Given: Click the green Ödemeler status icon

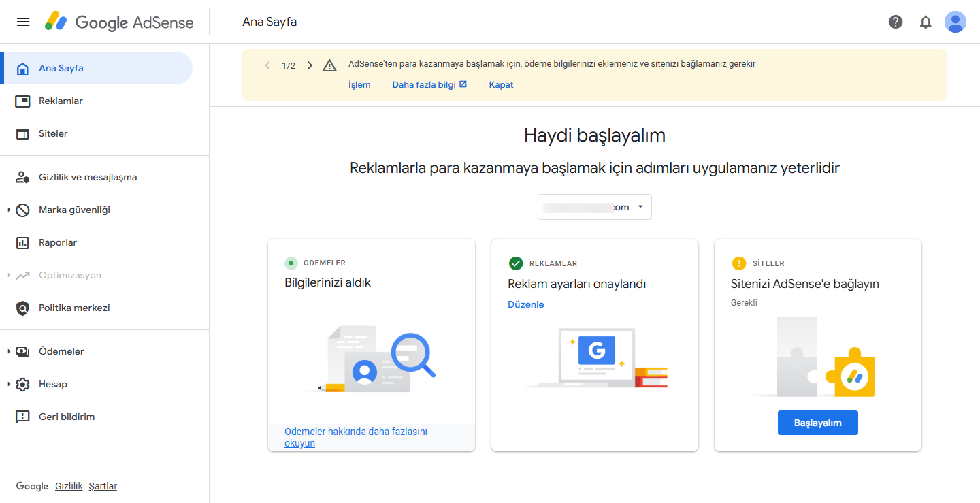Looking at the screenshot, I should 291,263.
